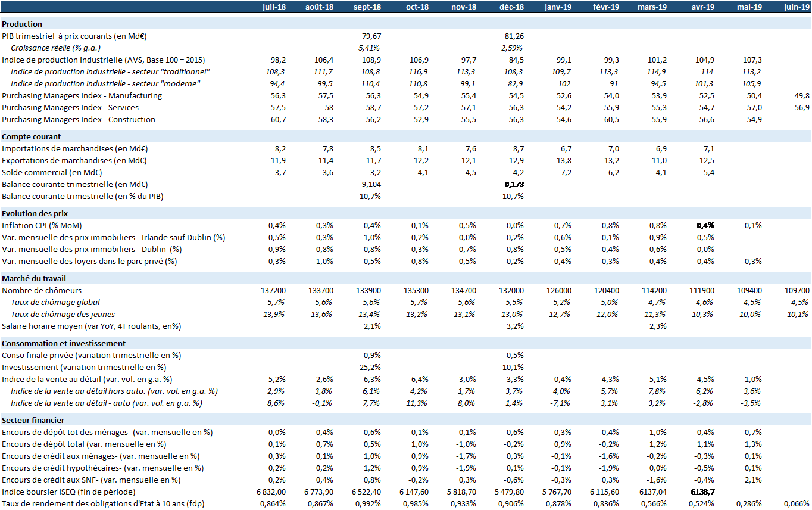Select Importations de marchandises row label
The height and width of the screenshot is (510, 812).
(74, 148)
